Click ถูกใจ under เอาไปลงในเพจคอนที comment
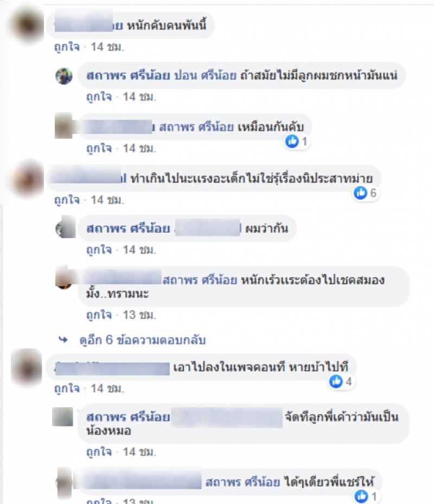Screen dimensions: 434x504 (67, 388)
